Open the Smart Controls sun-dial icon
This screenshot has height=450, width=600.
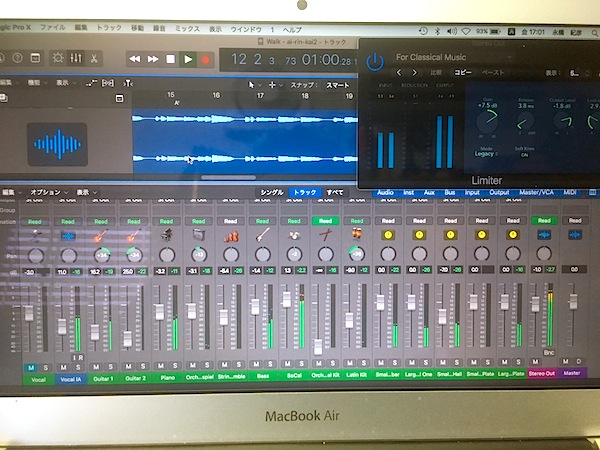pos(58,59)
